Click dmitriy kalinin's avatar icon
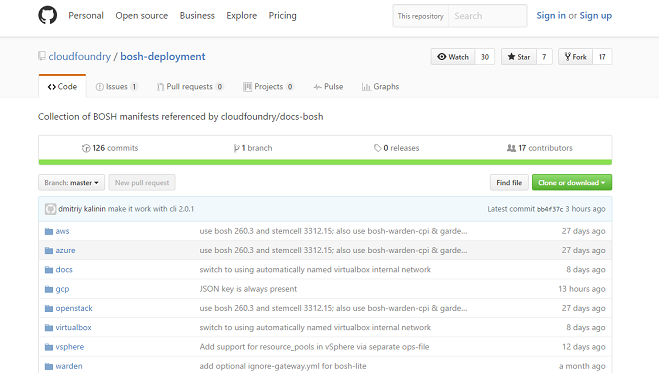Screen dimensions: 659x373 pyautogui.click(x=50, y=209)
